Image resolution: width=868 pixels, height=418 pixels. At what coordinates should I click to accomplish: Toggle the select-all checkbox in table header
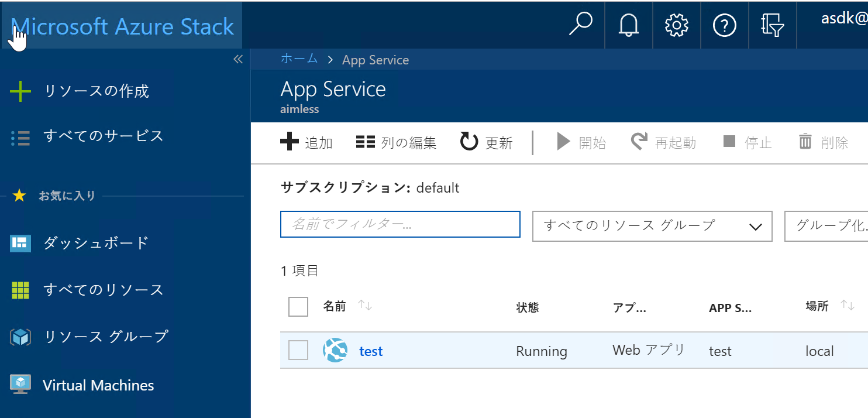(x=298, y=307)
